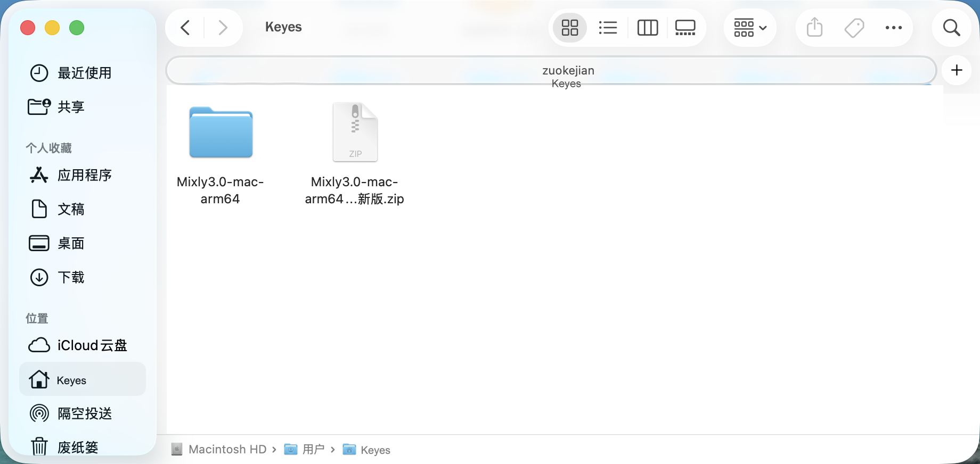Image resolution: width=980 pixels, height=464 pixels.
Task: Click the Keyes window title
Action: click(x=283, y=27)
